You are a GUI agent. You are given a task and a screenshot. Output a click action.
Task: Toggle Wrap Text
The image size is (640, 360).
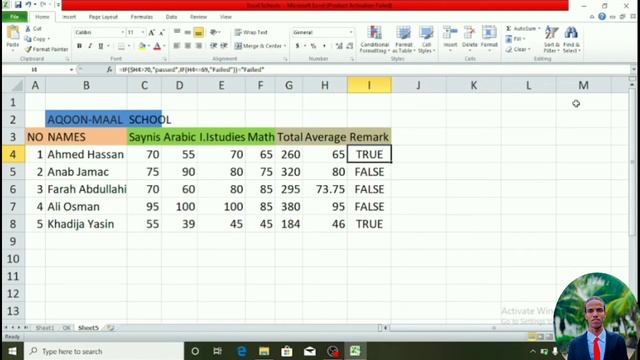click(251, 32)
